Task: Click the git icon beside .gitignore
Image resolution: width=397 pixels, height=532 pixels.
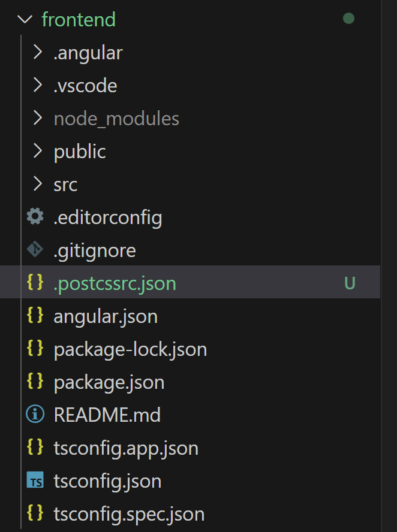Action: pos(35,250)
